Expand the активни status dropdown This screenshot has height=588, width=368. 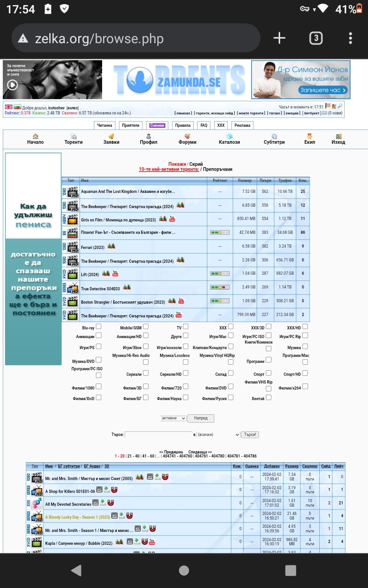coord(173,418)
